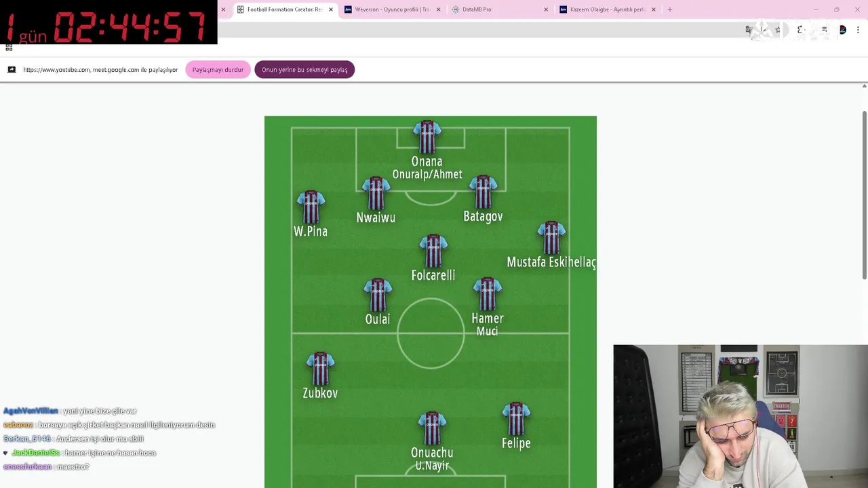Click JackDanielSs's chat message
Screen dimensions: 868x488
pyautogui.click(x=80, y=453)
